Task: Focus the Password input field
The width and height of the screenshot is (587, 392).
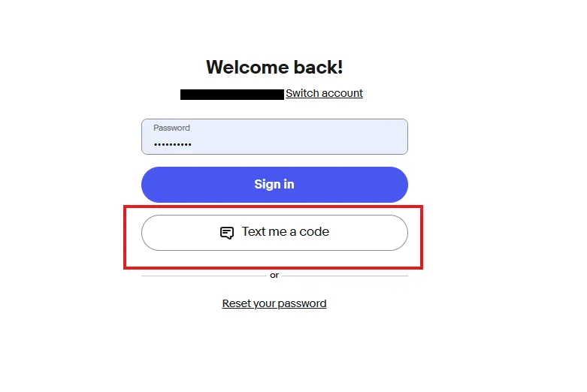Action: coord(274,137)
